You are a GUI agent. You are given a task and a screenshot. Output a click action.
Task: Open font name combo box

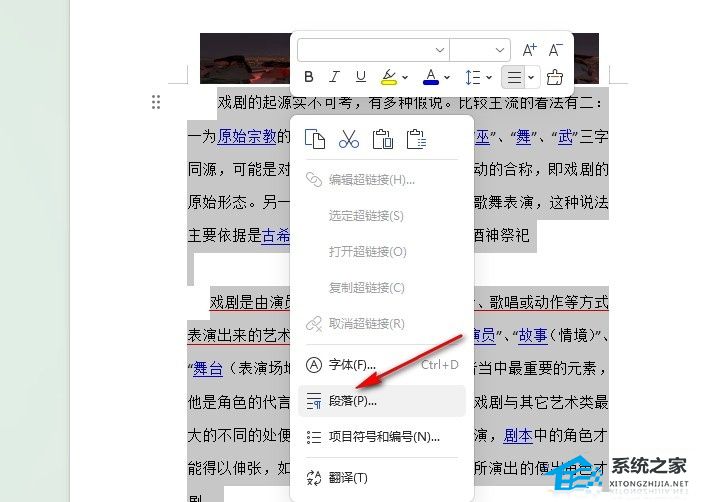point(373,50)
